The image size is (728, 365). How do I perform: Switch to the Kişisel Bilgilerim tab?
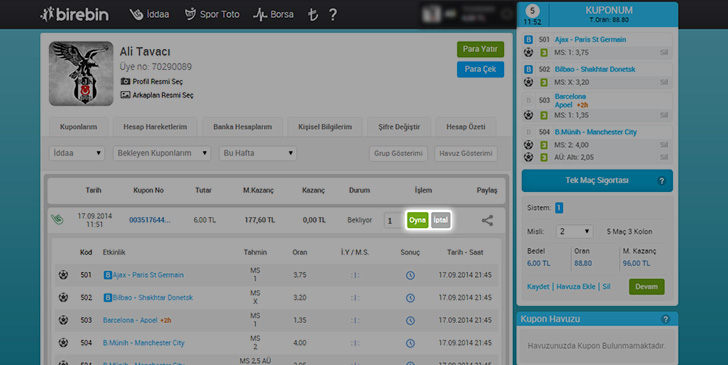(325, 127)
